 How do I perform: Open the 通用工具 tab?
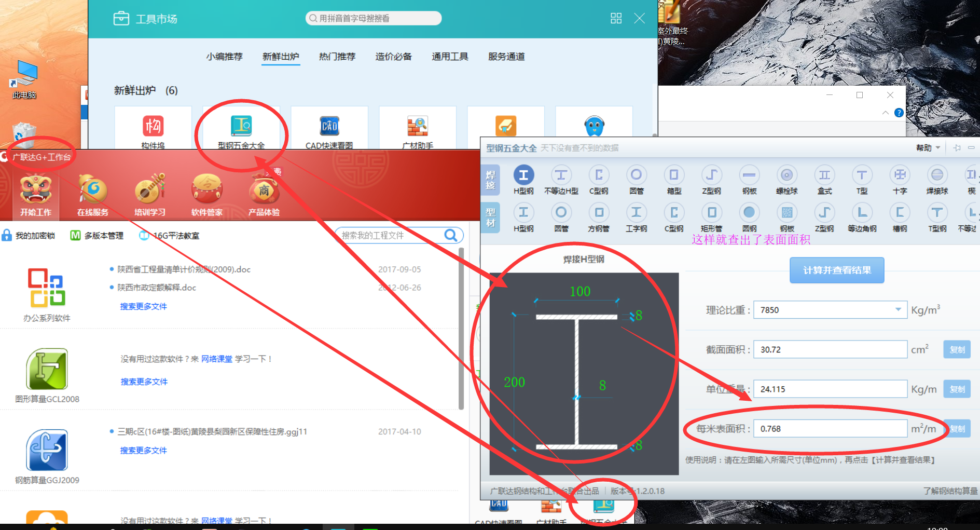point(450,57)
